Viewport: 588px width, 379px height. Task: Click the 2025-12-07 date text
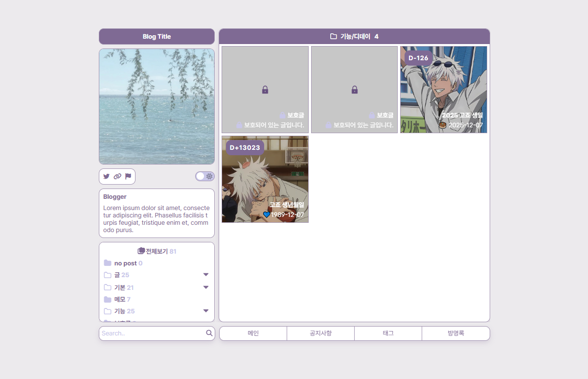pyautogui.click(x=466, y=125)
